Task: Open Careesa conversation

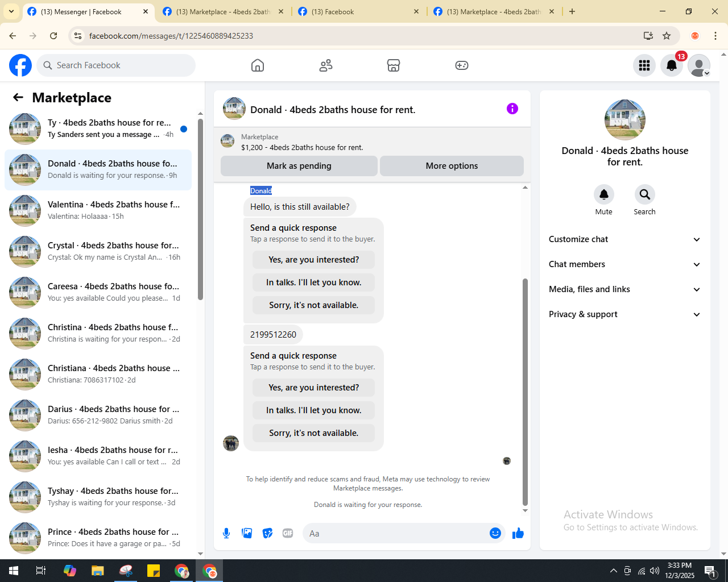Action: click(x=98, y=292)
